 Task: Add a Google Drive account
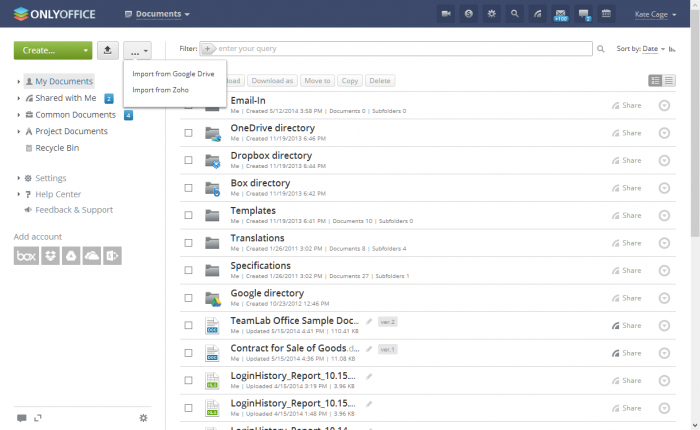coord(71,256)
